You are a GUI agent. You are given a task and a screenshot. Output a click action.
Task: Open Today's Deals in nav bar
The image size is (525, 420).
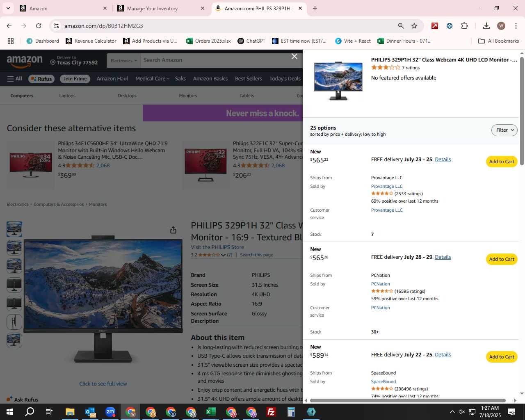(285, 79)
